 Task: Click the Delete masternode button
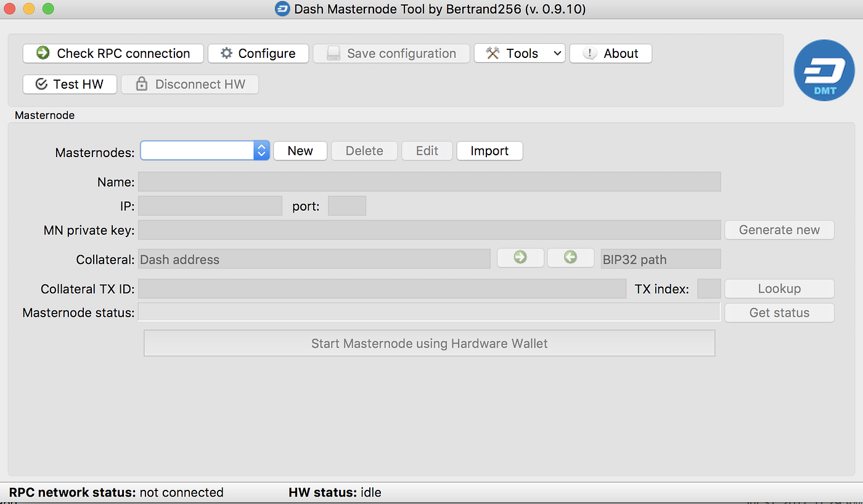click(364, 151)
